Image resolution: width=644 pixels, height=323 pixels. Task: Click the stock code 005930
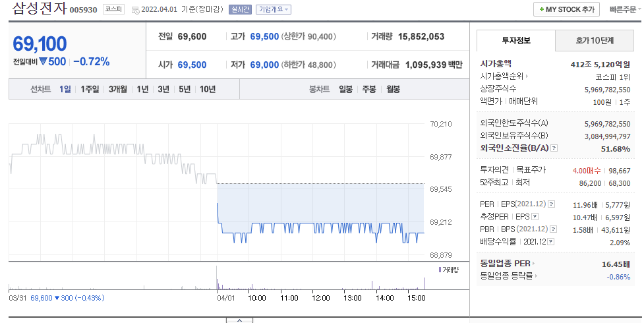coord(83,10)
